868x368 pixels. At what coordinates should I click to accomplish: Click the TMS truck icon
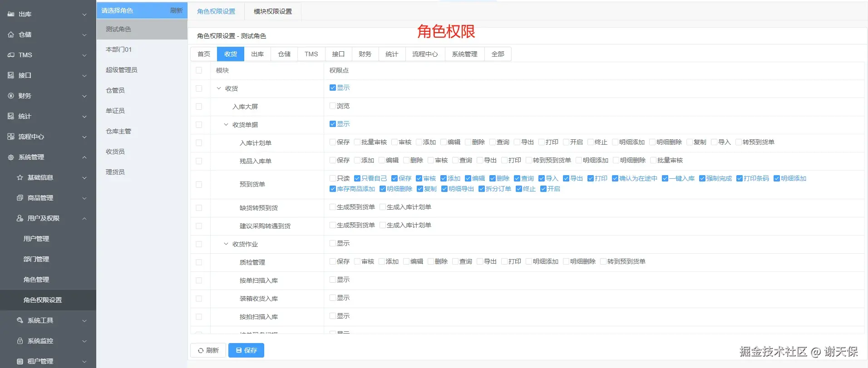pos(11,55)
